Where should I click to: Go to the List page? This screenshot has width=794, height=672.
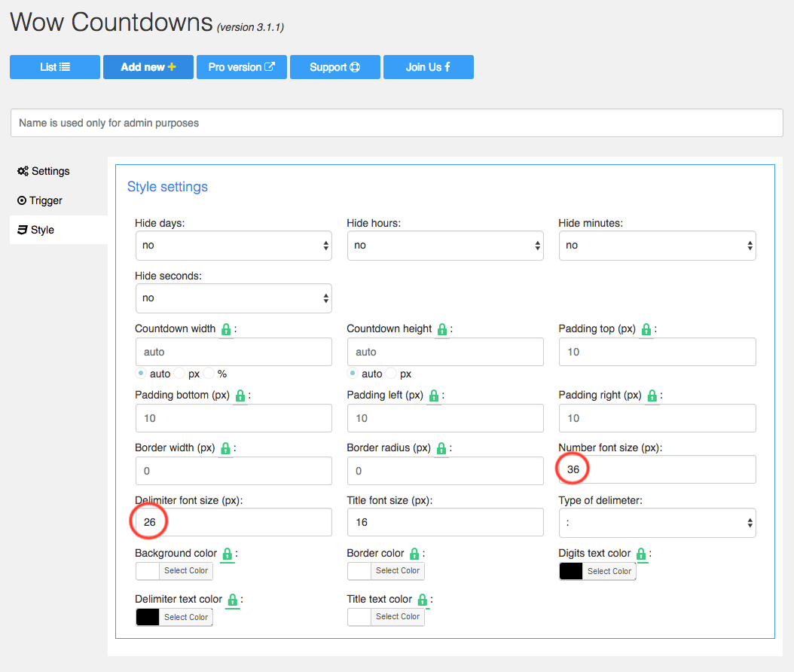[55, 67]
